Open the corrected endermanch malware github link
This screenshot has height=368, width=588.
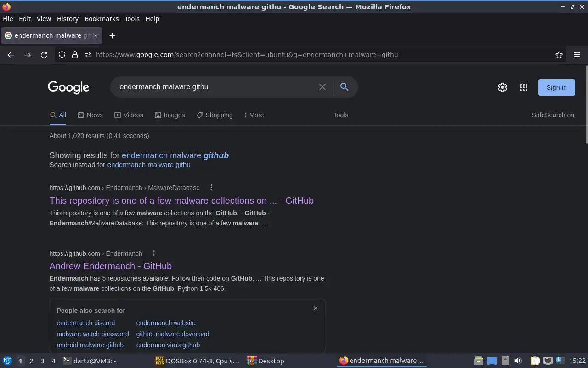175,155
